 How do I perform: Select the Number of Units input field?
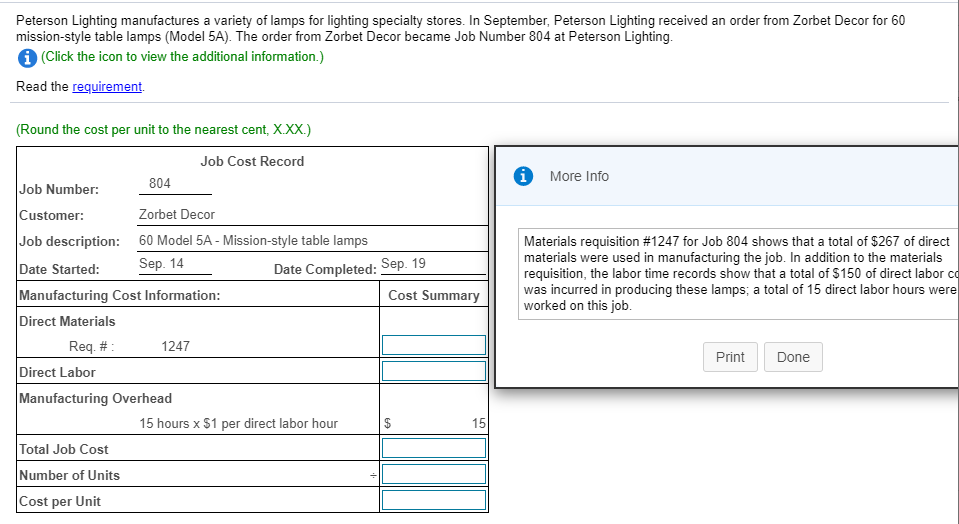(x=433, y=474)
